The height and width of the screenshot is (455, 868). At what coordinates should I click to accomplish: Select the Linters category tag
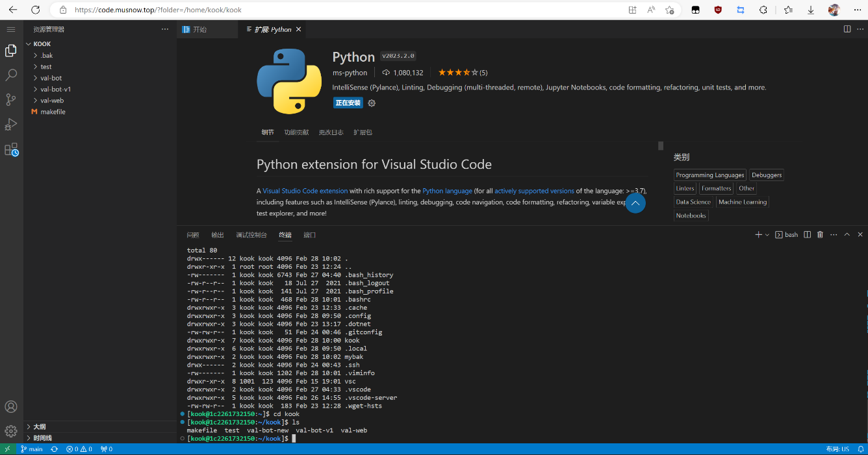pos(685,189)
